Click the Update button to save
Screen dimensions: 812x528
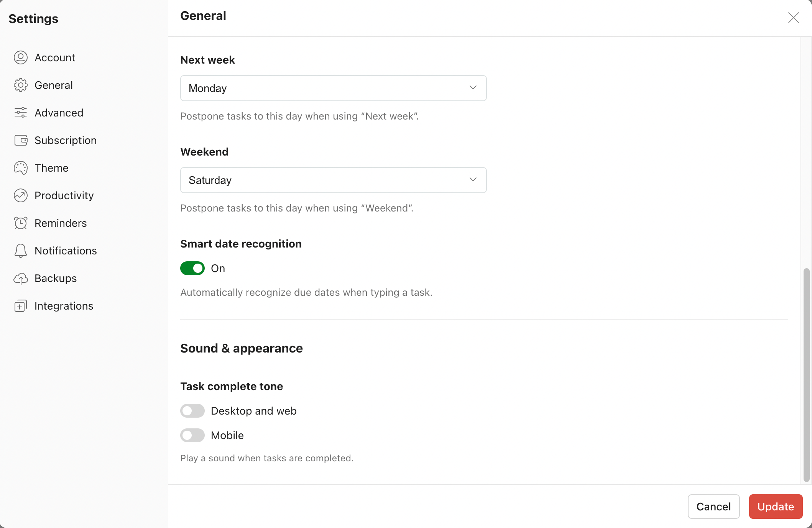[x=776, y=507]
